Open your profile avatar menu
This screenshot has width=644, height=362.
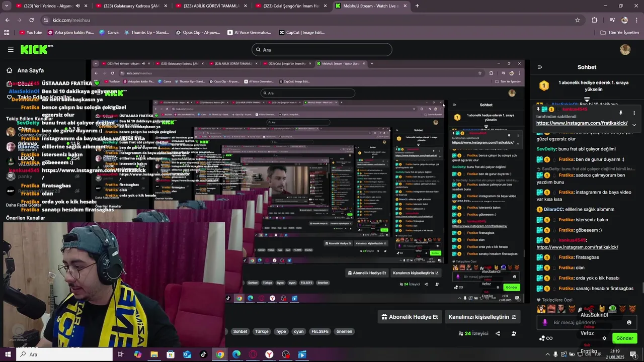click(625, 50)
